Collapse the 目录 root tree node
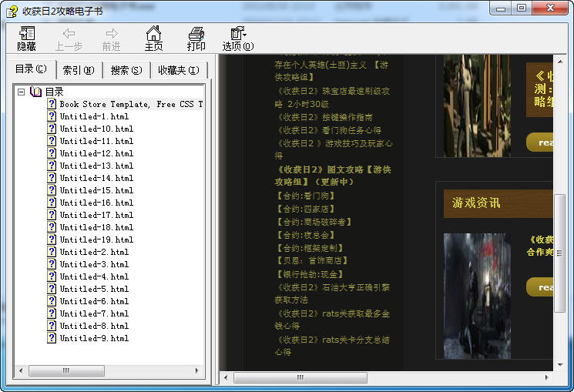Screen dimensions: 574x392 (x=22, y=92)
